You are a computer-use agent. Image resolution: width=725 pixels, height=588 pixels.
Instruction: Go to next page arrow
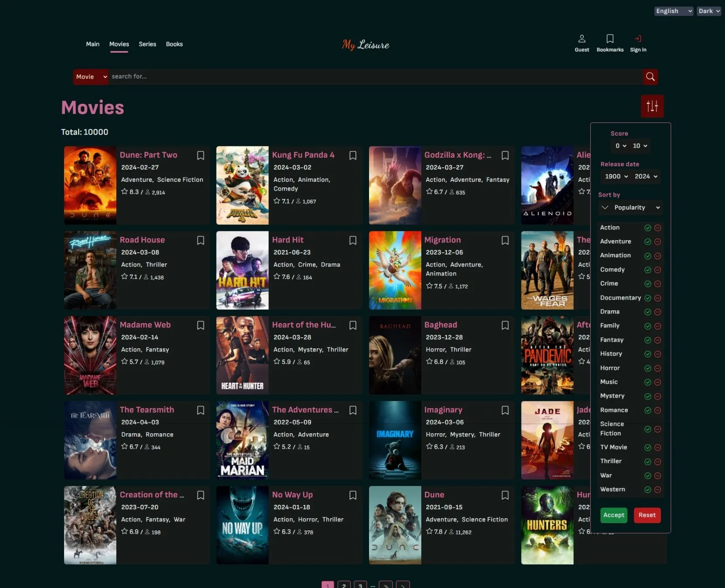tap(403, 585)
